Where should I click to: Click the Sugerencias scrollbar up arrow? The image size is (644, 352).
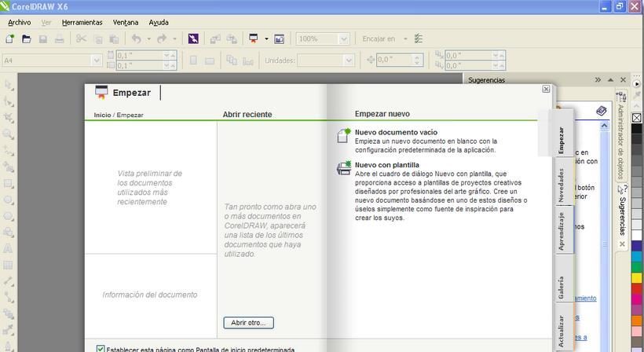point(605,126)
